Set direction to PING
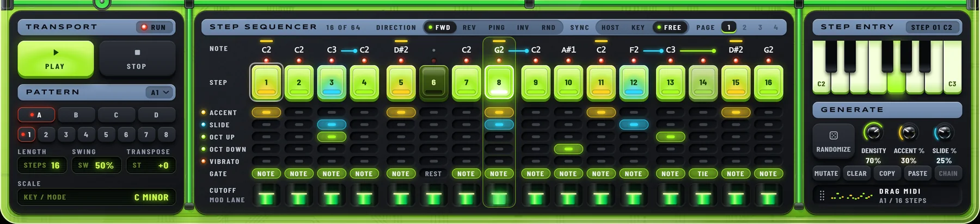This screenshot has height=224, width=980. (x=497, y=27)
